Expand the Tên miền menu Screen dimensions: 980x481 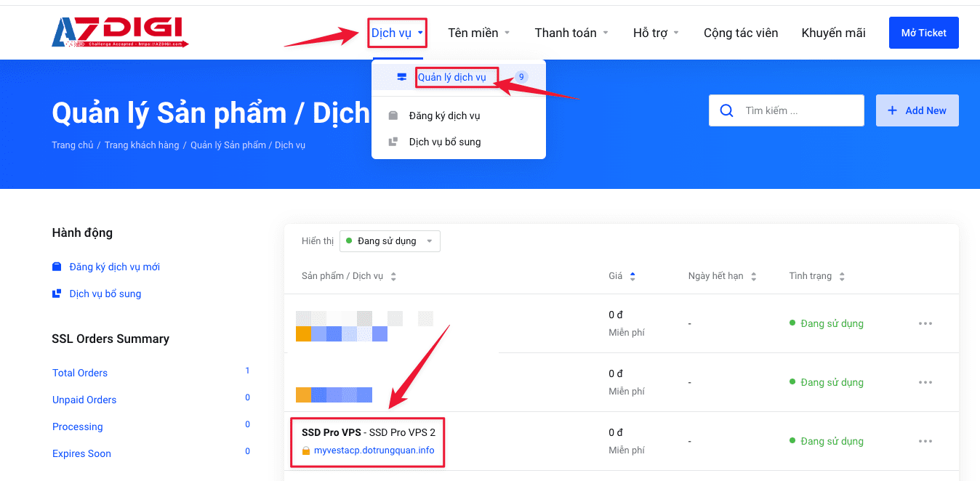(x=478, y=33)
